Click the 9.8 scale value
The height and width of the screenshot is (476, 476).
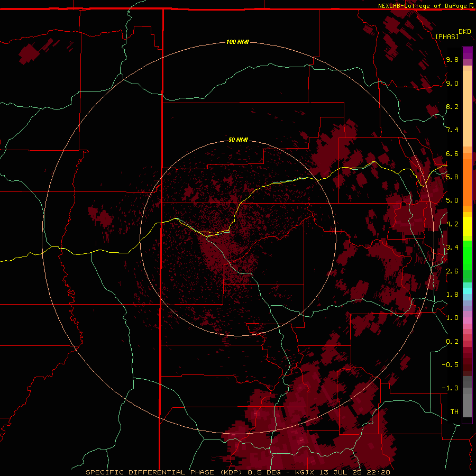pos(452,59)
